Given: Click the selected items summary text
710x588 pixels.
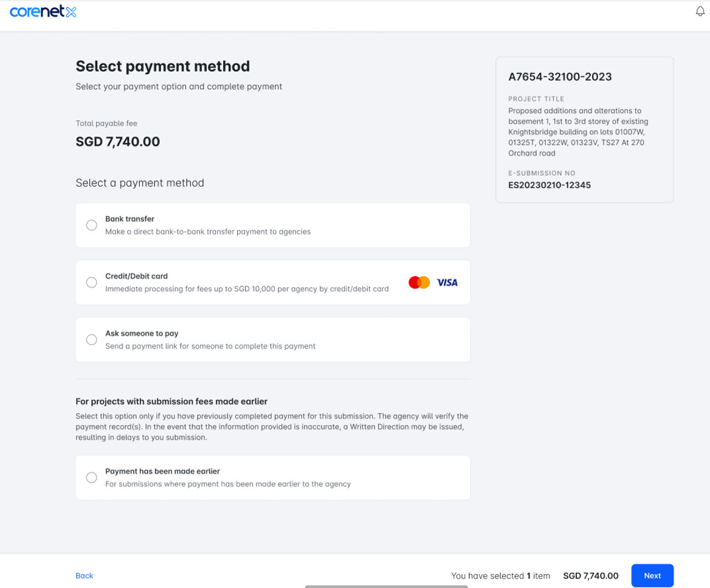Looking at the screenshot, I should coord(501,575).
